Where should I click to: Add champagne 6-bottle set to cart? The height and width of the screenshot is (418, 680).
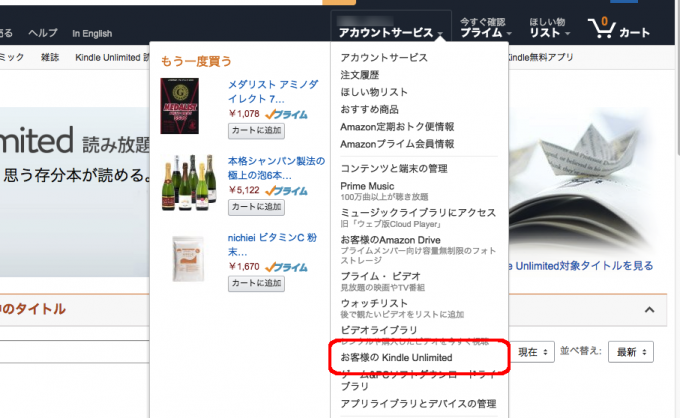pos(256,207)
